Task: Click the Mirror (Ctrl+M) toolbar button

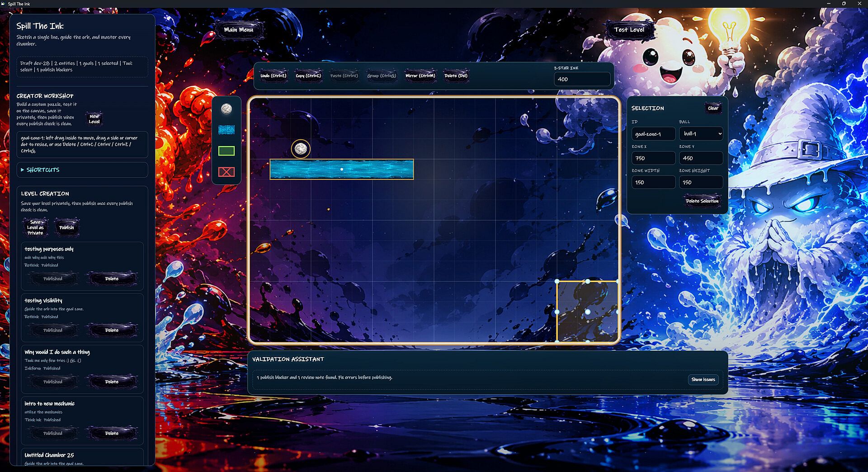Action: [x=420, y=76]
